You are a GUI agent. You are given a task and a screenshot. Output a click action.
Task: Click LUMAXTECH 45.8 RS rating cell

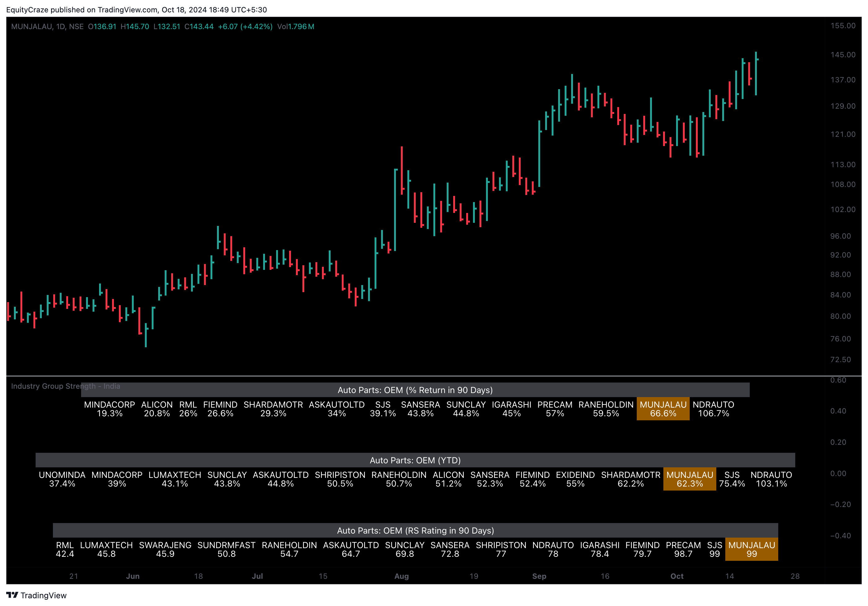point(106,549)
